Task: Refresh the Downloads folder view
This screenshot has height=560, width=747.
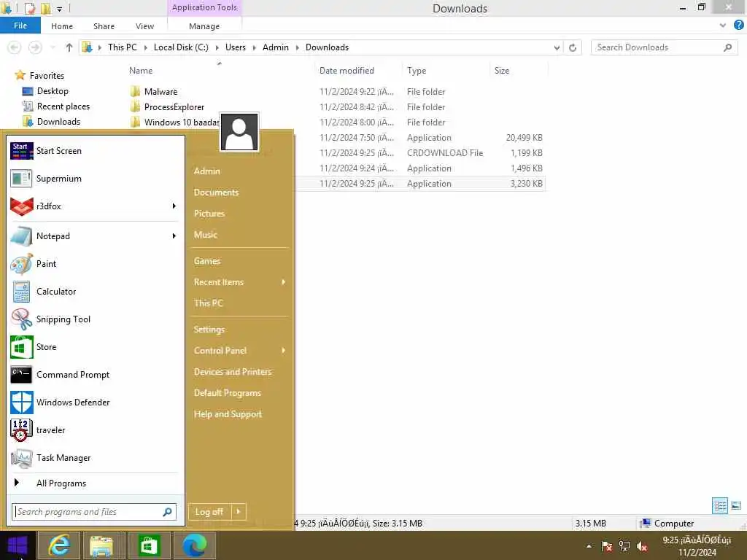Action: point(573,47)
